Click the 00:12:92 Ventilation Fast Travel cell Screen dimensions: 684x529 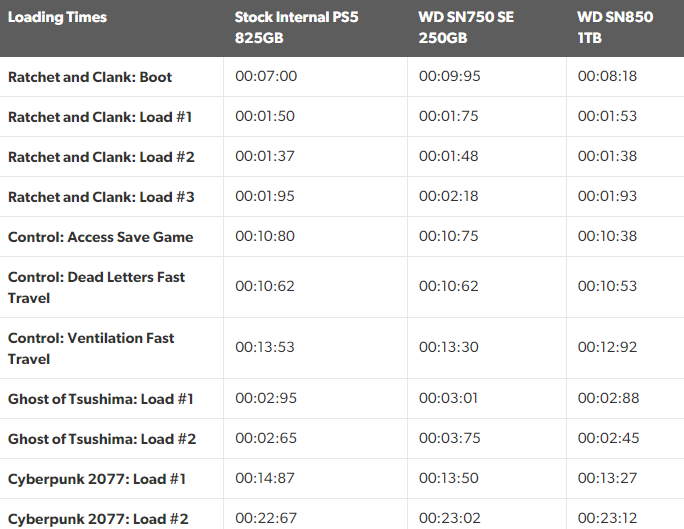(x=607, y=348)
